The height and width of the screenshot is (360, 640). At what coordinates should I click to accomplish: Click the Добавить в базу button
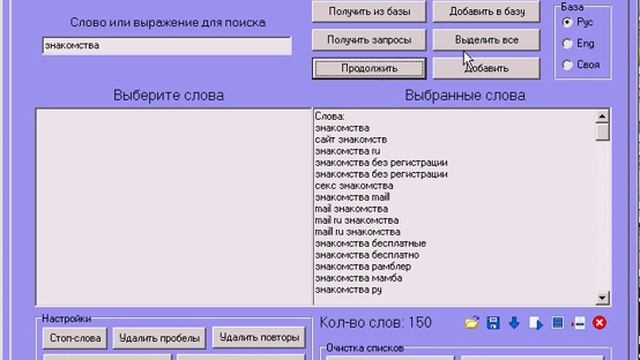click(487, 11)
